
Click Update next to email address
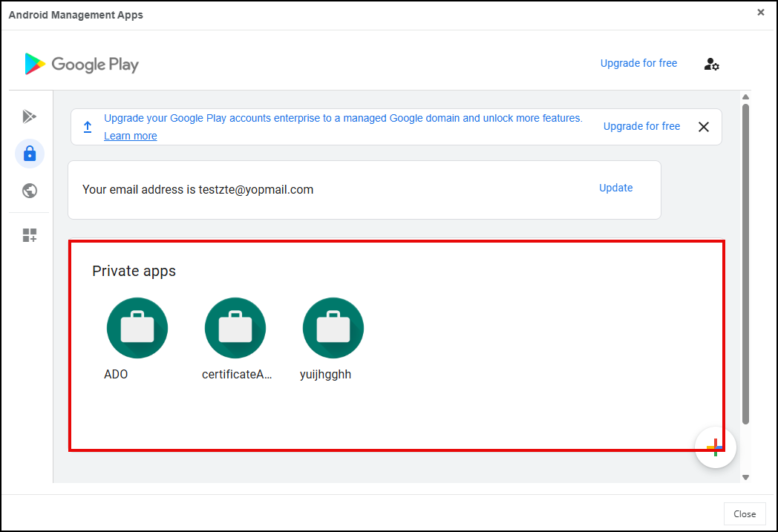pyautogui.click(x=615, y=188)
